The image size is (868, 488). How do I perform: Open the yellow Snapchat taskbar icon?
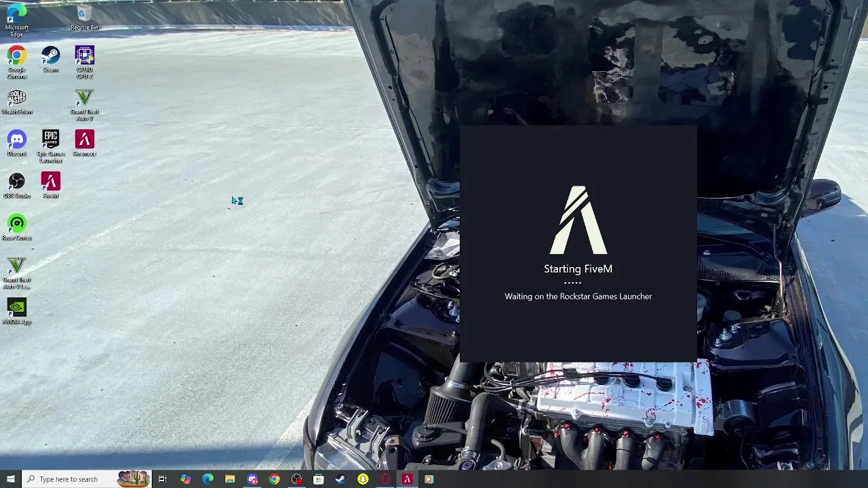363,479
